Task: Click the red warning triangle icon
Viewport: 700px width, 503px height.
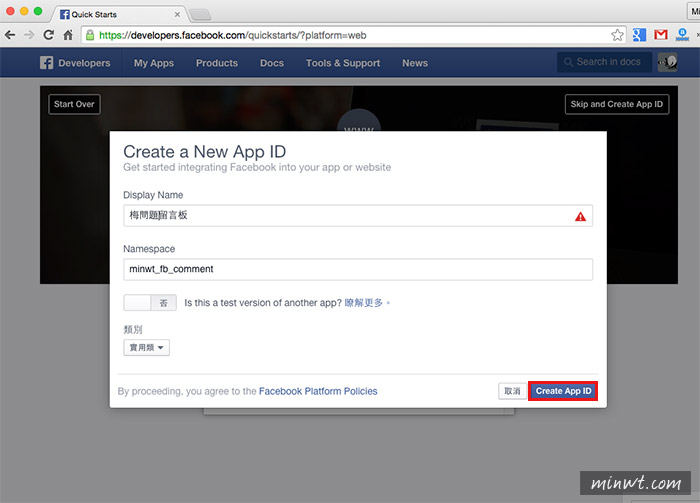Action: click(580, 217)
